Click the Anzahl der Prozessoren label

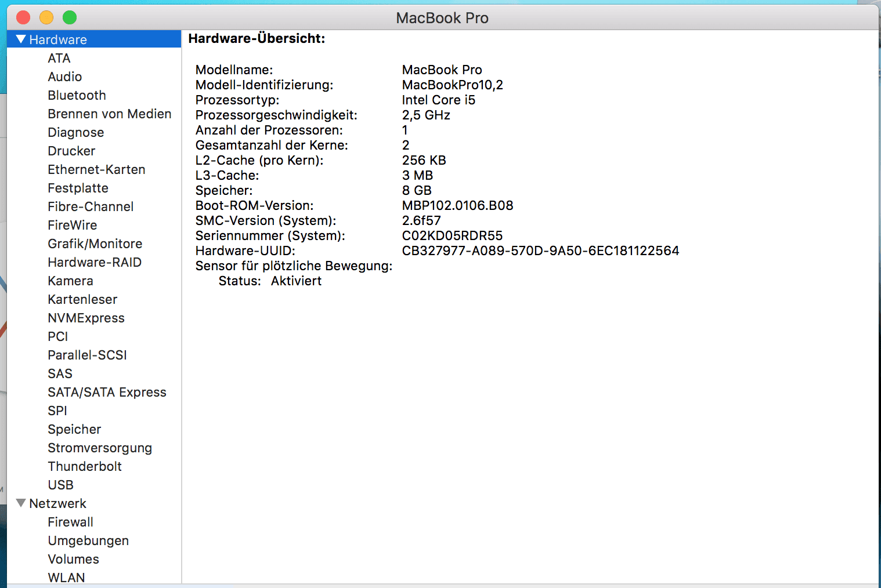269,130
